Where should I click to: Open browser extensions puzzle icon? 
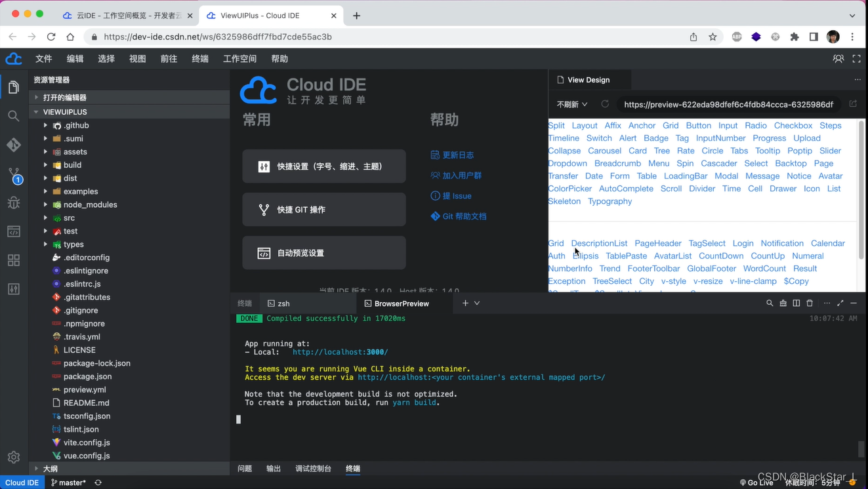795,37
